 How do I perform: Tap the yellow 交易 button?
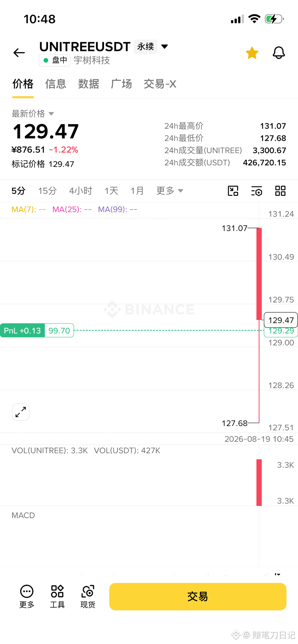198,597
